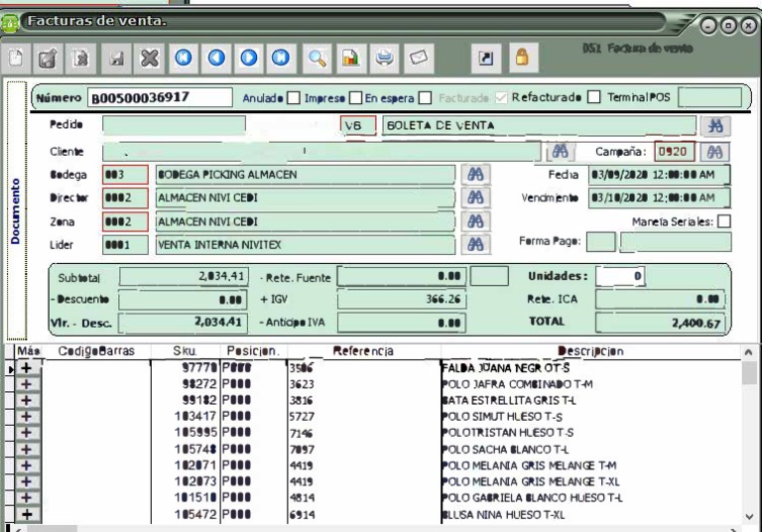
Task: Toggle the Anulado checkbox
Action: click(293, 97)
